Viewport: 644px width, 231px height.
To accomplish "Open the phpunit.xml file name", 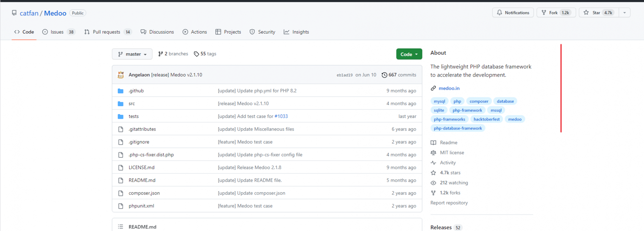I will (x=141, y=206).
